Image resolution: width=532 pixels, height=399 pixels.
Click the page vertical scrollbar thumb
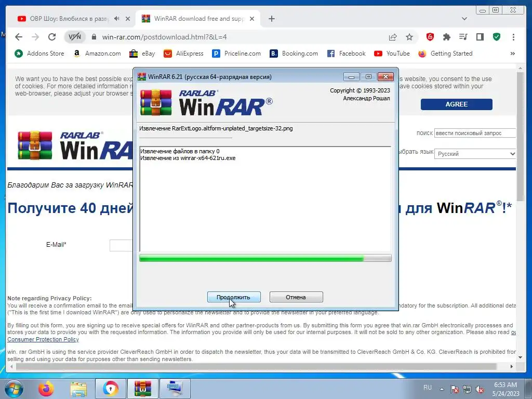click(520, 136)
